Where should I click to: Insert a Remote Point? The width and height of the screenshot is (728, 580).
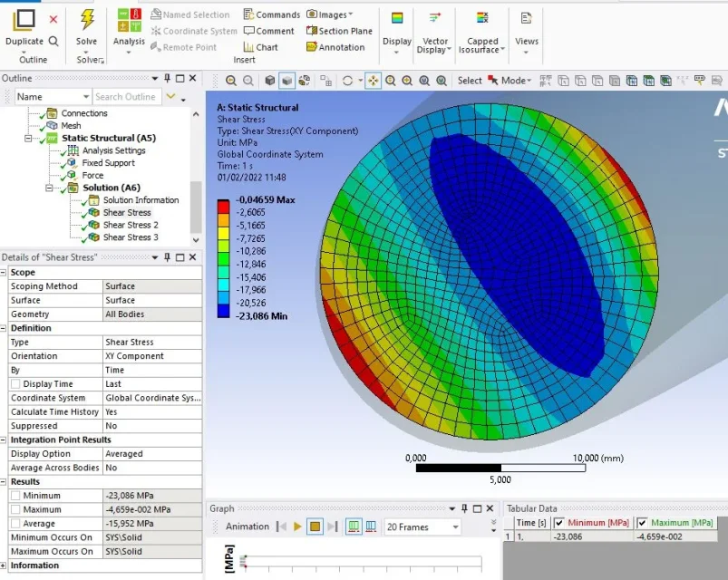tap(183, 47)
